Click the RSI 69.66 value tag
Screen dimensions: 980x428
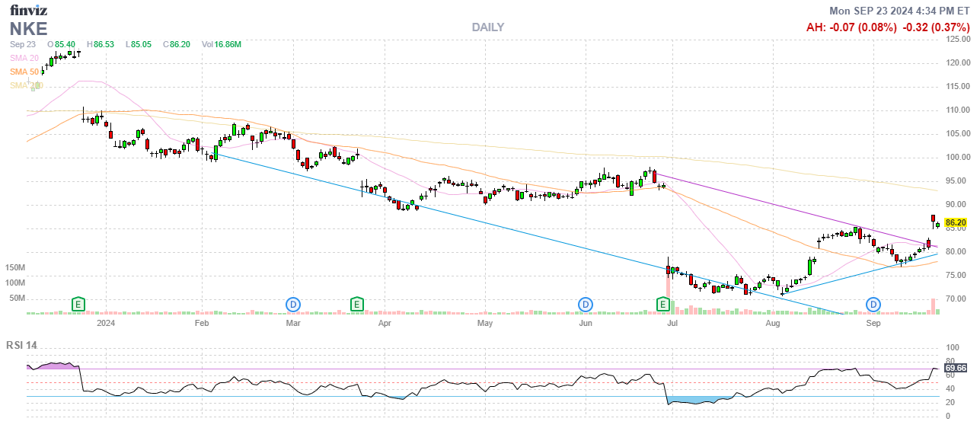[x=955, y=369]
